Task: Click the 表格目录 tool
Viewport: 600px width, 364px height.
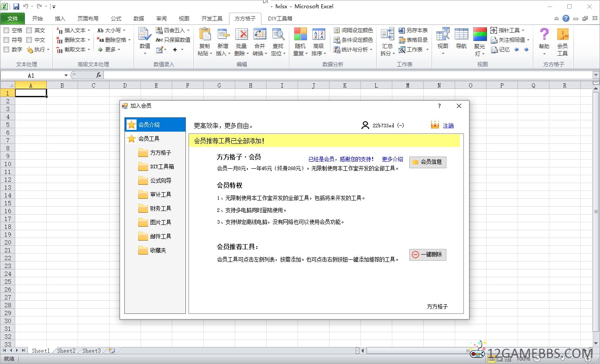Action: click(x=413, y=40)
